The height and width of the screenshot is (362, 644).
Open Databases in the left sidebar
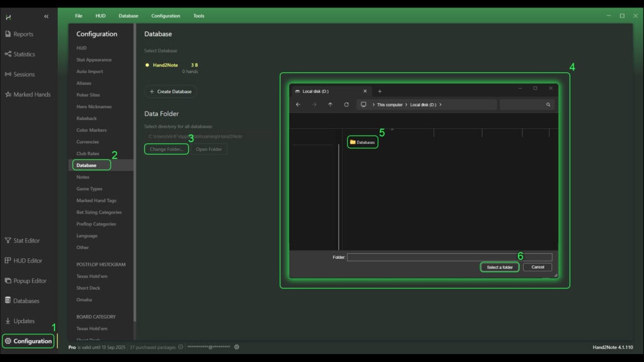click(22, 301)
